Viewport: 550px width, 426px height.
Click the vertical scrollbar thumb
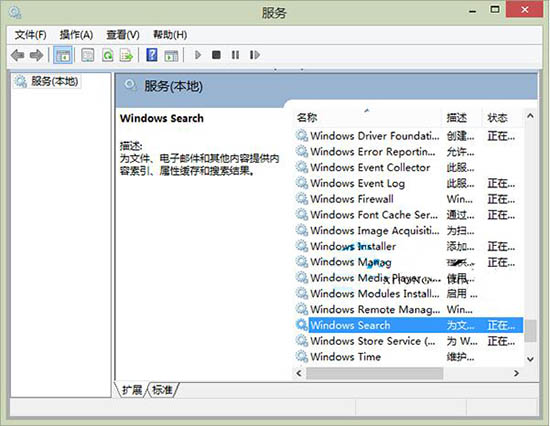(x=530, y=330)
